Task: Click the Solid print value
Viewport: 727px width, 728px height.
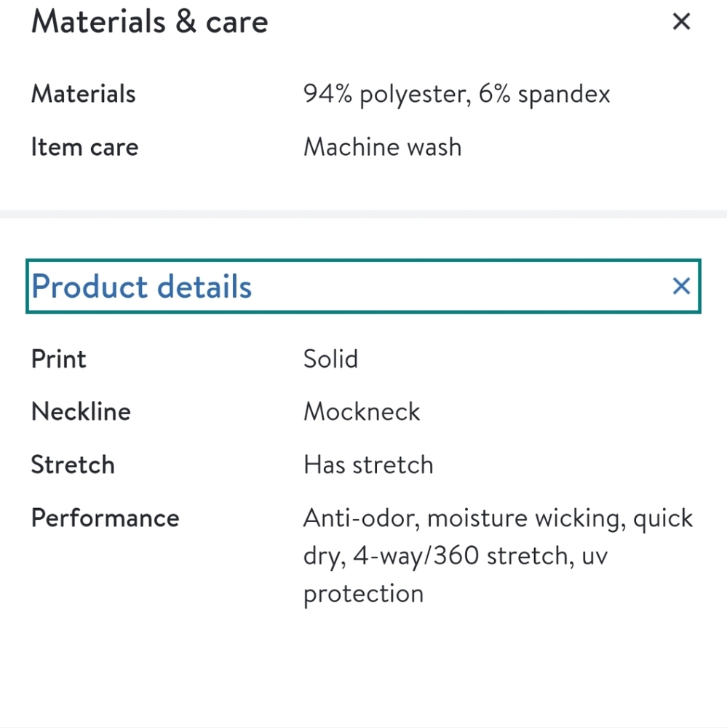Action: coord(330,359)
